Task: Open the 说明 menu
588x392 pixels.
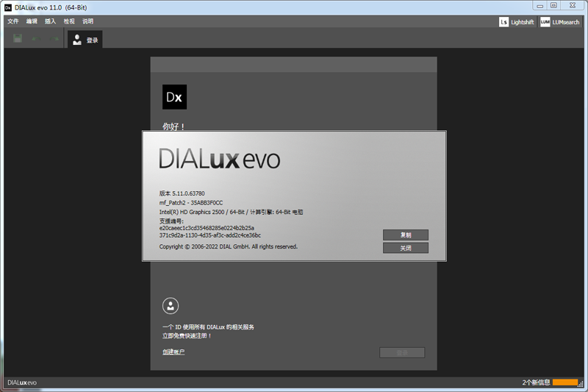Action: pos(87,21)
